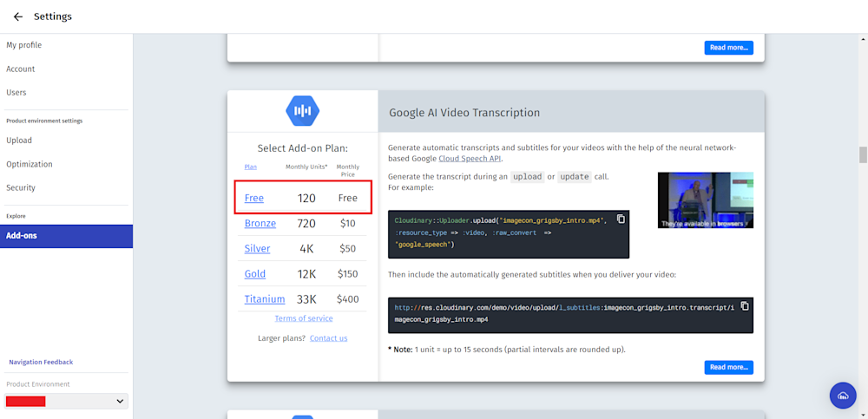Click the $10 Bronze monthly price
The width and height of the screenshot is (868, 419).
(348, 224)
